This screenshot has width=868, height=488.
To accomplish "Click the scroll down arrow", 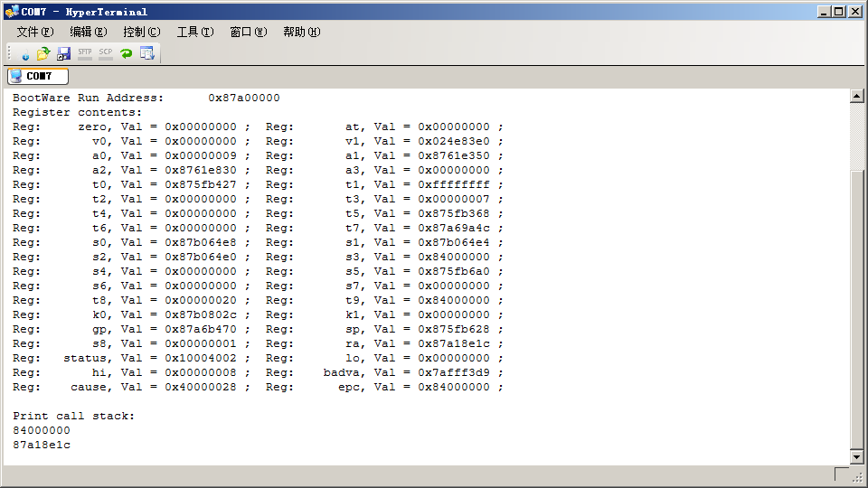I will pyautogui.click(x=856, y=457).
